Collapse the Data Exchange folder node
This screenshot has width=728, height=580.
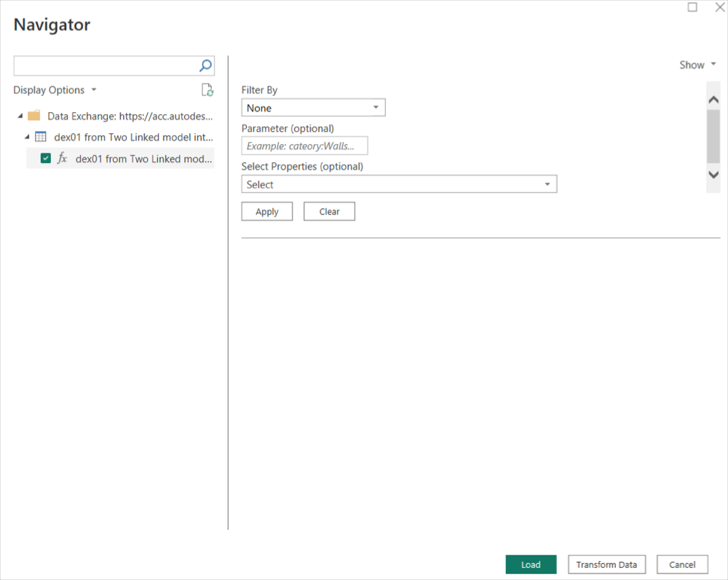click(20, 116)
